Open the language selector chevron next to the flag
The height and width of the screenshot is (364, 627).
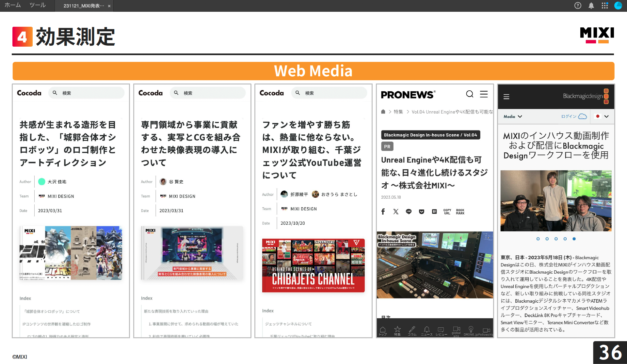tap(607, 116)
